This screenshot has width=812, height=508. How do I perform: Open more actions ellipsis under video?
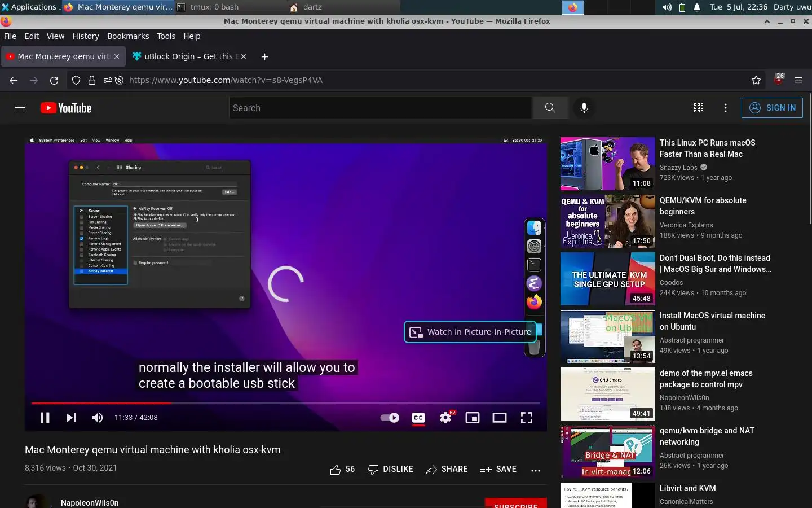click(536, 470)
